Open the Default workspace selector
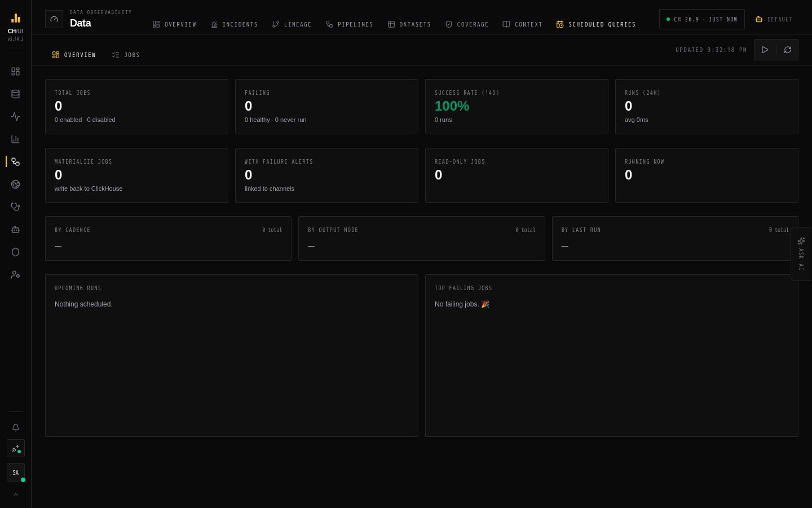 pos(774,19)
